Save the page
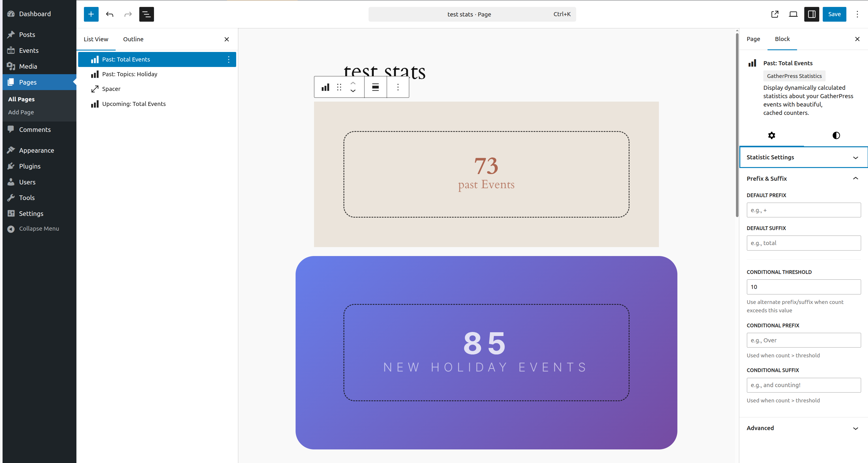The height and width of the screenshot is (463, 868). 834,14
